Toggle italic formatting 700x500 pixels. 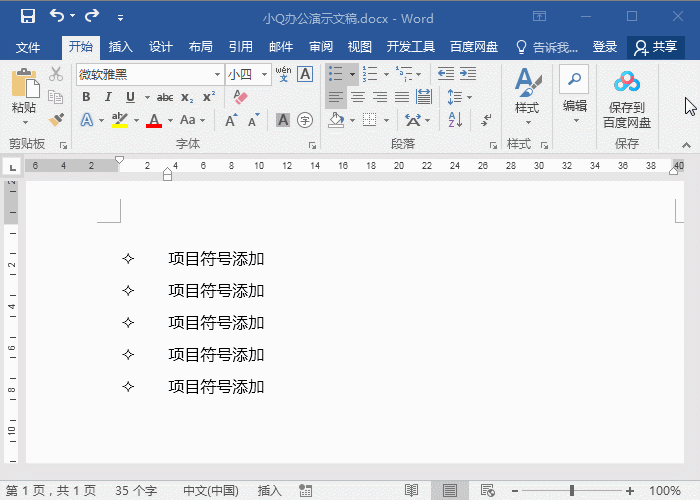[108, 97]
